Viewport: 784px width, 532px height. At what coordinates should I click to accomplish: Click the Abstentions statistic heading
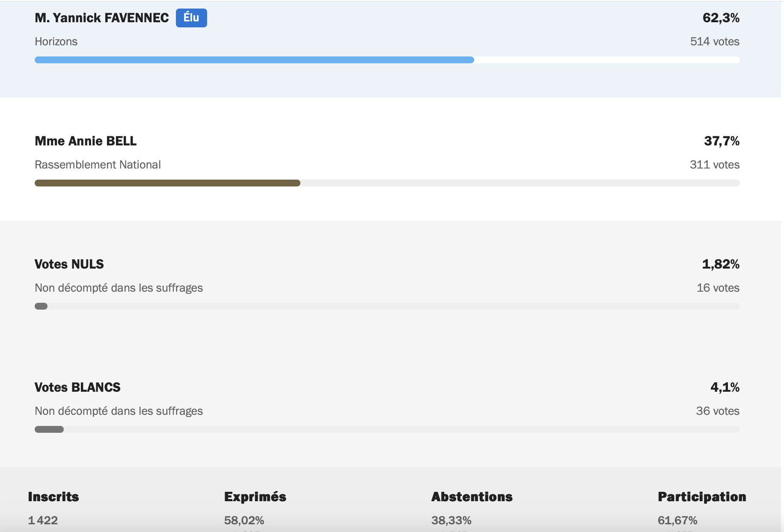(472, 497)
